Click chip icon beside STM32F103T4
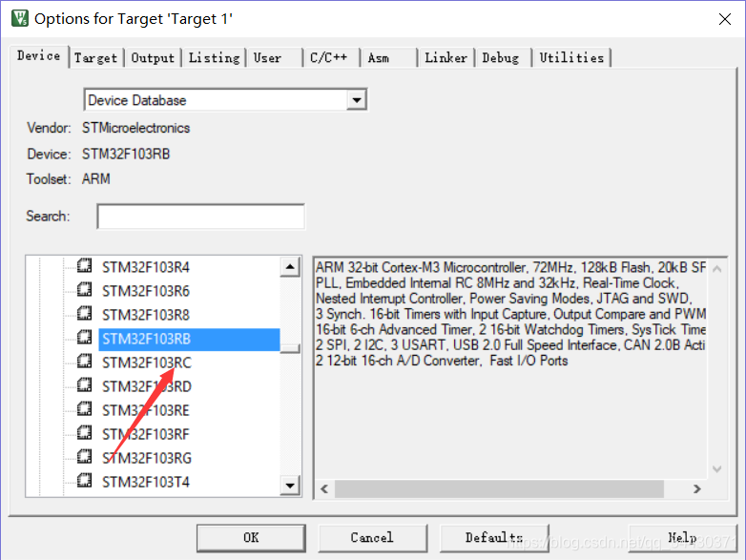746x560 pixels. tap(84, 480)
